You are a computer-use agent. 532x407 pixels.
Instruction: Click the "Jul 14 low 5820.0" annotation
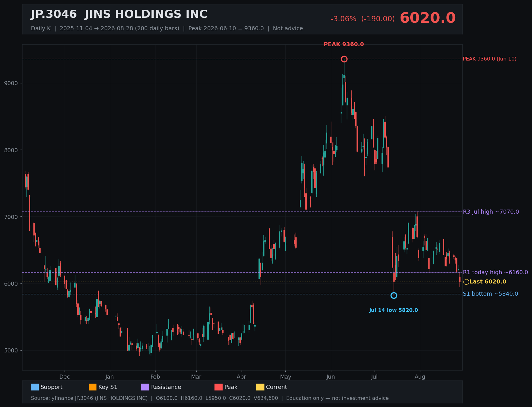click(x=393, y=310)
